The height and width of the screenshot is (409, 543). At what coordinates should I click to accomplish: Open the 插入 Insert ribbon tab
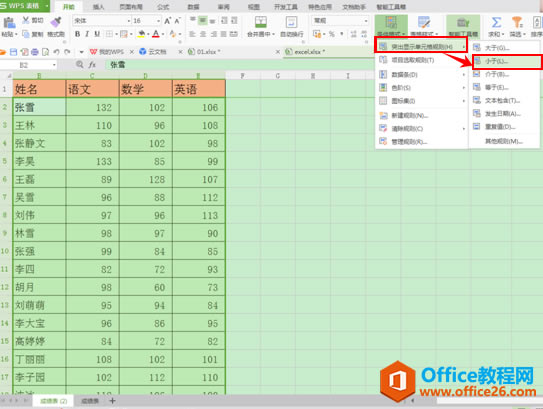click(x=99, y=7)
